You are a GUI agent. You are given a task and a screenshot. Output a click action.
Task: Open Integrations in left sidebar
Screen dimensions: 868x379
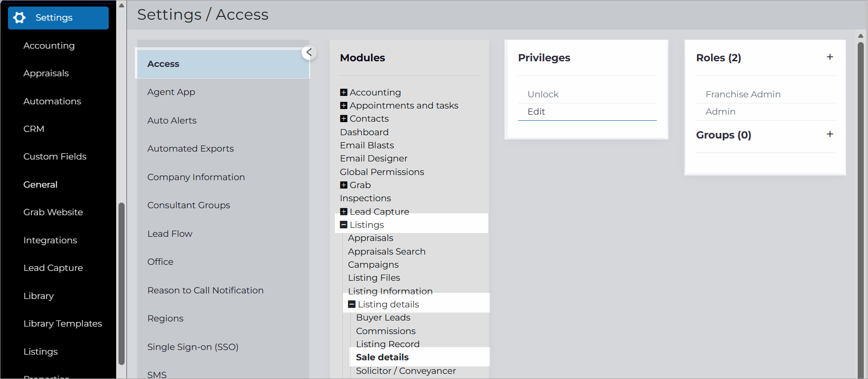pos(50,240)
